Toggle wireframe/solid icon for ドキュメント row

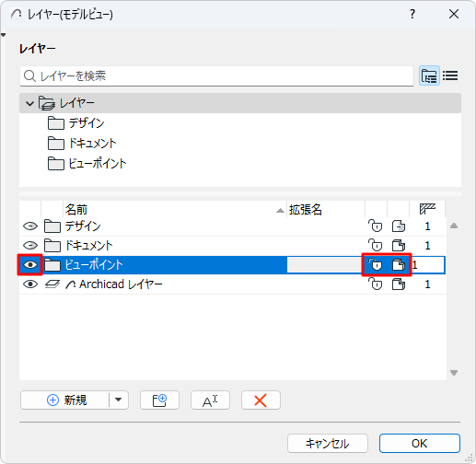[399, 246]
